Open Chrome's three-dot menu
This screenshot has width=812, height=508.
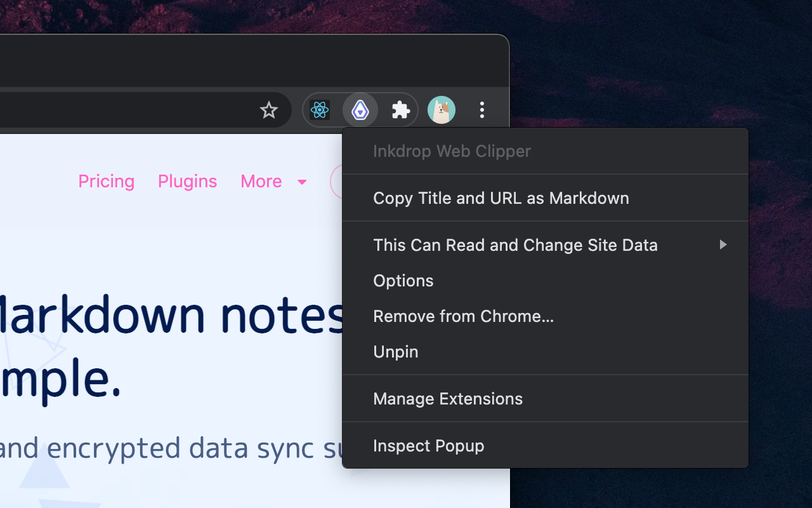[x=482, y=110]
